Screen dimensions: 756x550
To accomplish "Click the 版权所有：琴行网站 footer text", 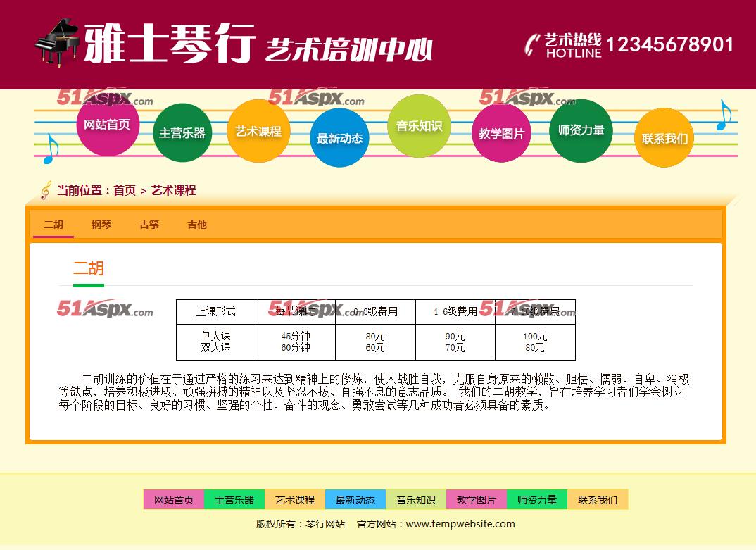I will (301, 524).
